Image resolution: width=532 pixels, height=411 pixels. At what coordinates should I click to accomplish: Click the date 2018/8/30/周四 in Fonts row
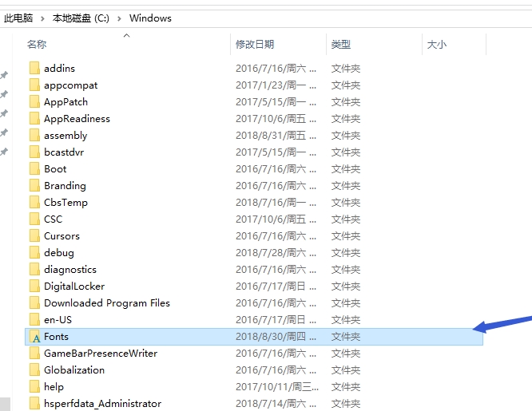tap(276, 337)
